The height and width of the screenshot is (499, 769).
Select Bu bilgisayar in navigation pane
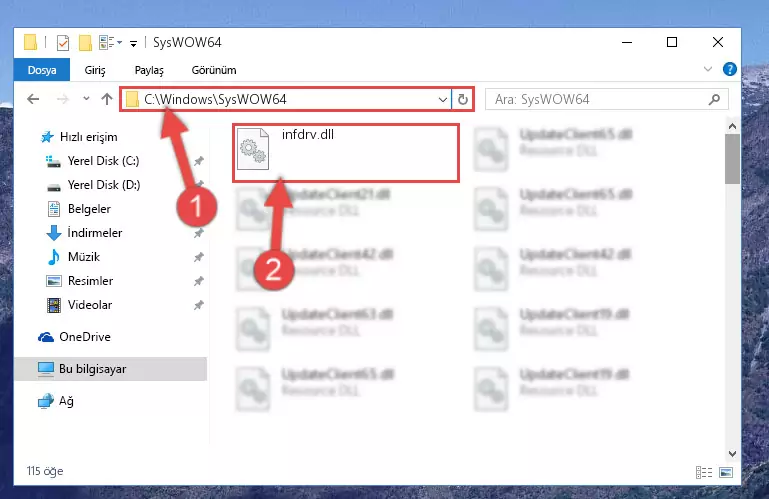(111, 369)
